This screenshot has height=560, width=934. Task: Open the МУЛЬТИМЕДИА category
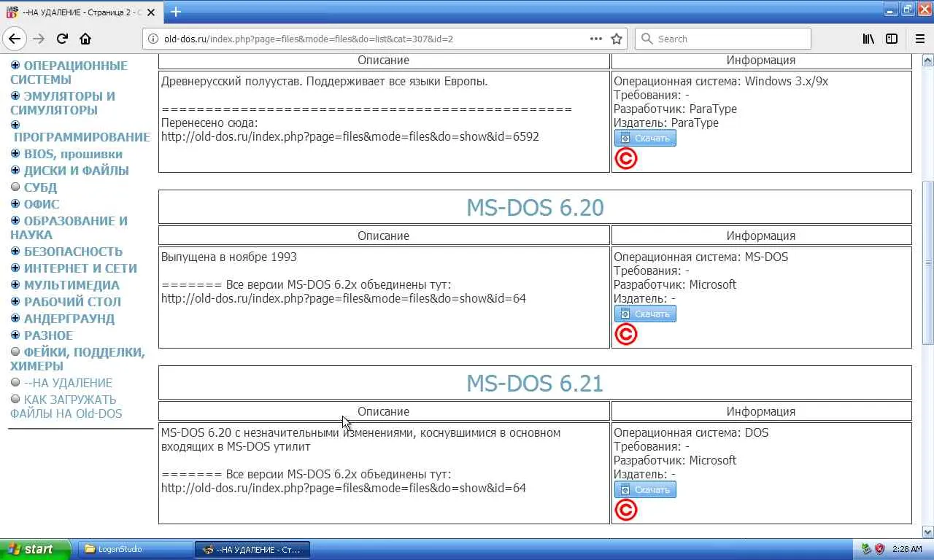(x=72, y=285)
